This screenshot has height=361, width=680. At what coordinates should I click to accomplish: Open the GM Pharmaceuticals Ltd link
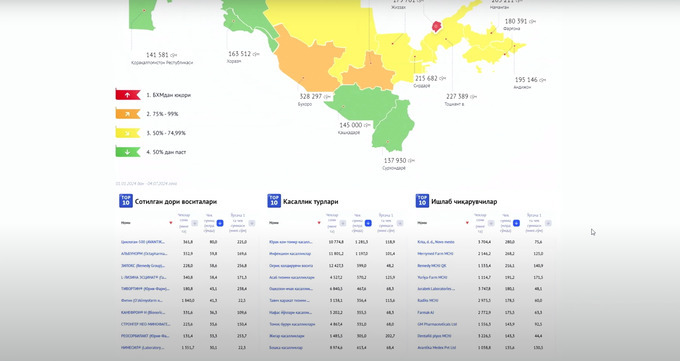coord(437,324)
